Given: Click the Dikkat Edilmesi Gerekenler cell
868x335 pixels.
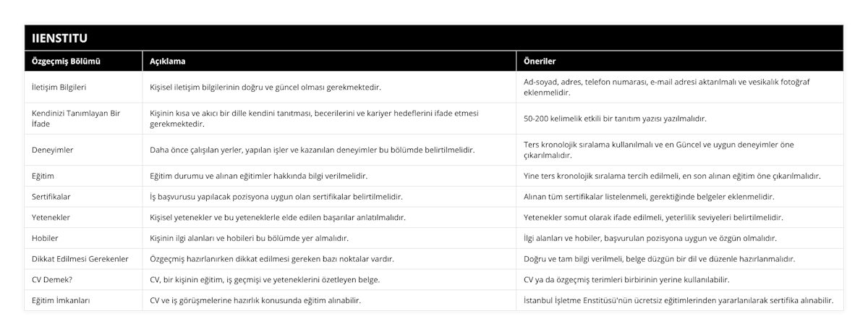Looking at the screenshot, I should pyautogui.click(x=80, y=258).
